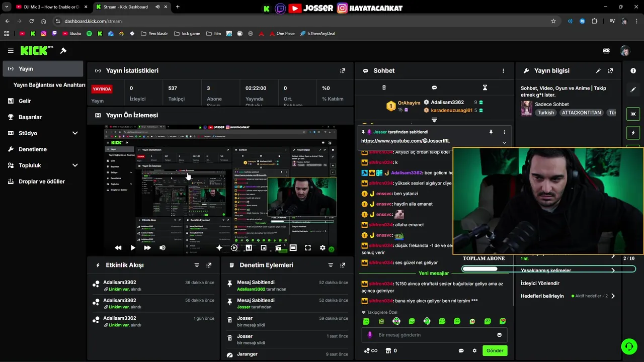Image resolution: width=644 pixels, height=362 pixels.
Task: Select Yayın in the sidebar
Action: point(43,69)
